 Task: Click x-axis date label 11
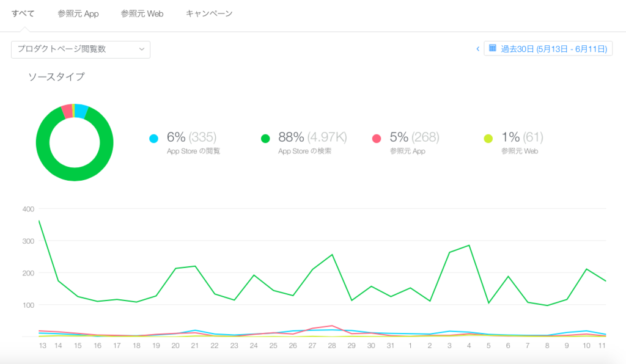tap(602, 346)
